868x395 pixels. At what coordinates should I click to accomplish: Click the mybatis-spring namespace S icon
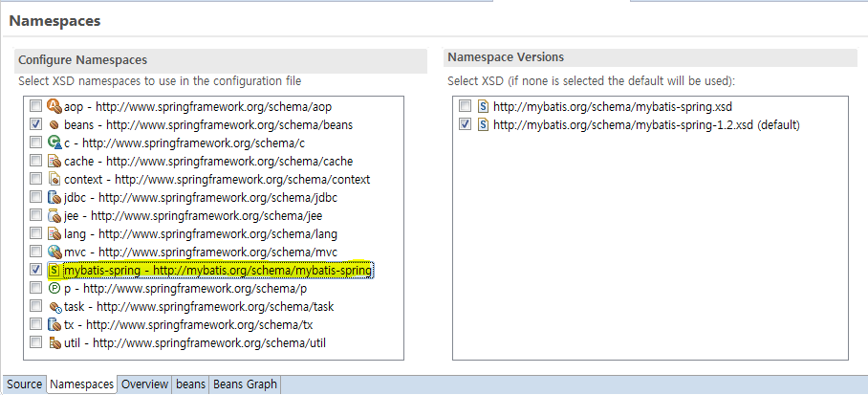[x=54, y=270]
